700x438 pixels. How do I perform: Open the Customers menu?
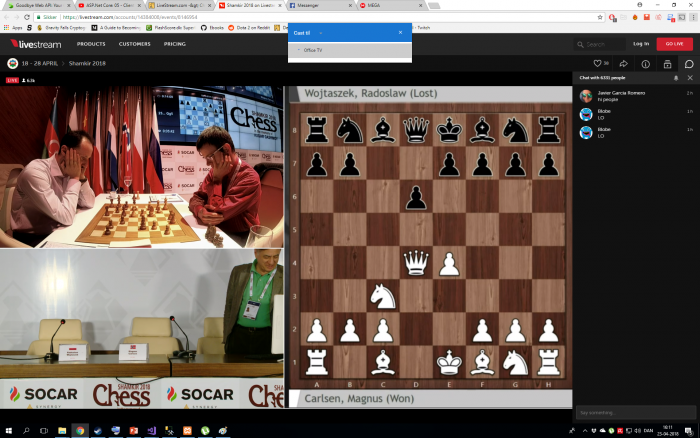(135, 44)
